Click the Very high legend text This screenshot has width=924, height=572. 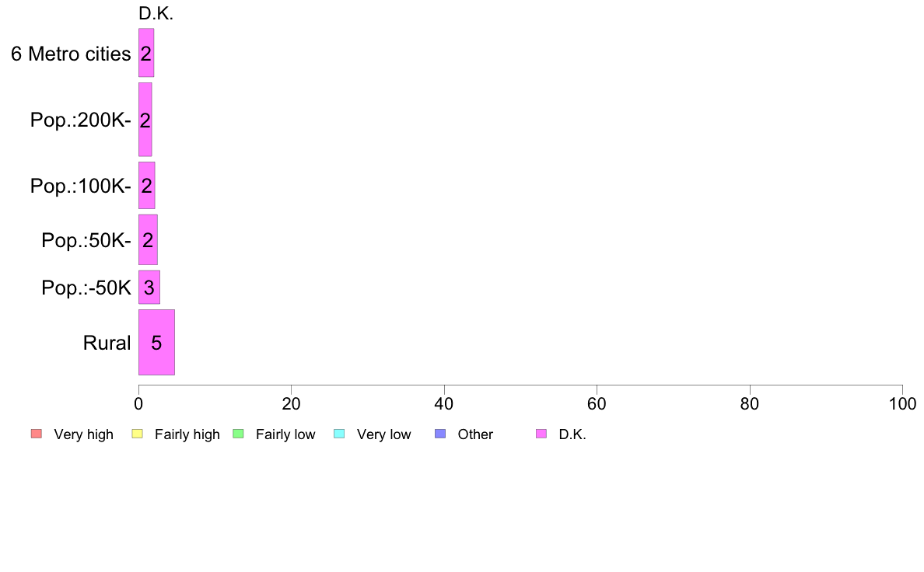[84, 434]
